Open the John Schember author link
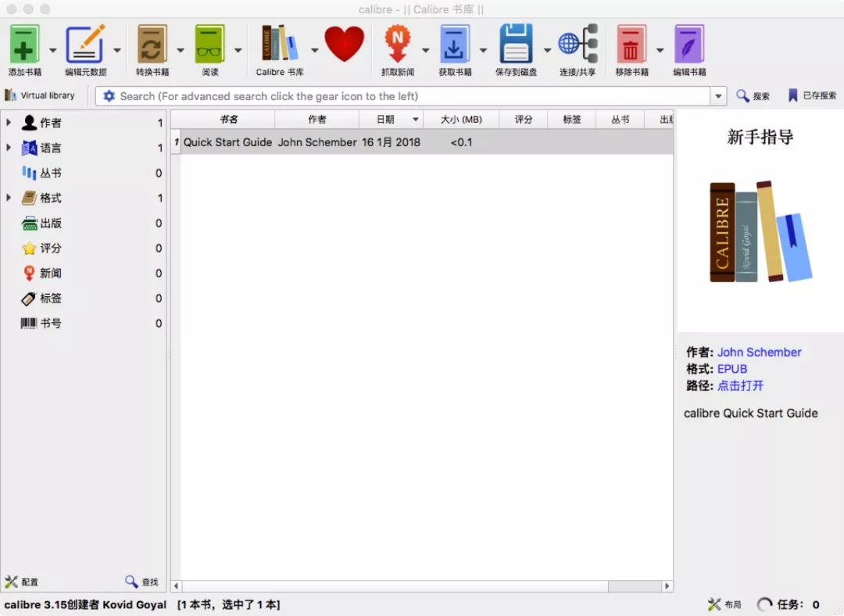Viewport: 844px width, 616px height. [x=759, y=352]
